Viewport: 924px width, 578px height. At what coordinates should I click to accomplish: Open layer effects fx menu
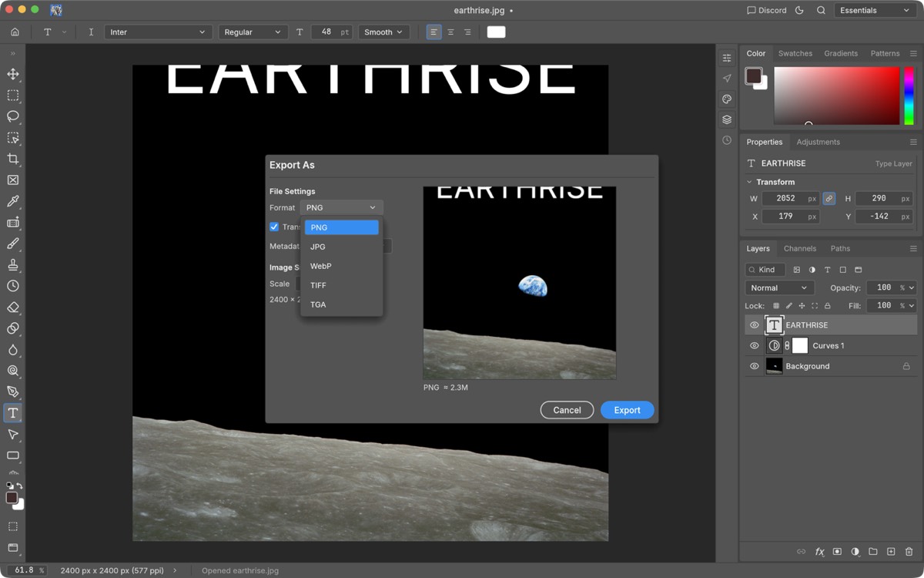819,552
